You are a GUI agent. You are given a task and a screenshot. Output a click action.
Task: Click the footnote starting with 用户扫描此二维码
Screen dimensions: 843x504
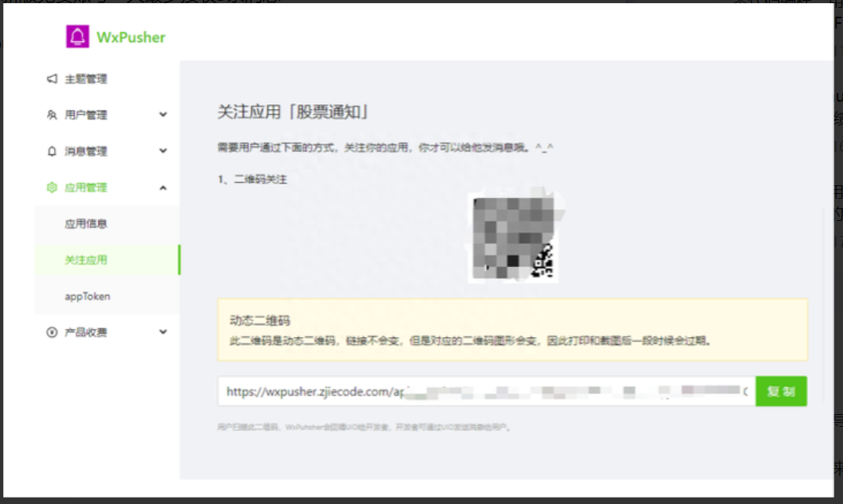coord(364,427)
